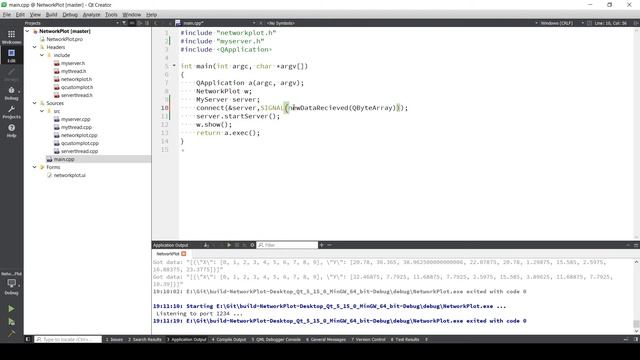The width and height of the screenshot is (640, 360).
Task: Open the Window menu
Action: click(131, 15)
